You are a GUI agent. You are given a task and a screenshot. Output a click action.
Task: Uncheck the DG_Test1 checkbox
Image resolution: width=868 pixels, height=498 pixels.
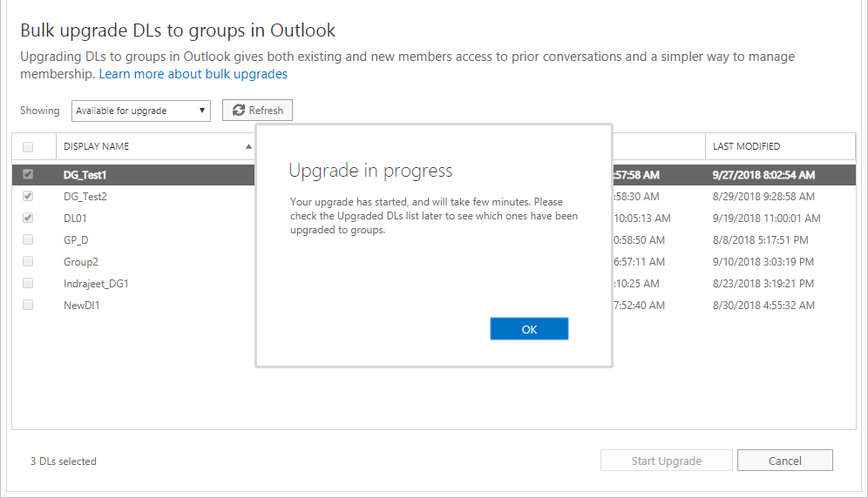point(28,174)
